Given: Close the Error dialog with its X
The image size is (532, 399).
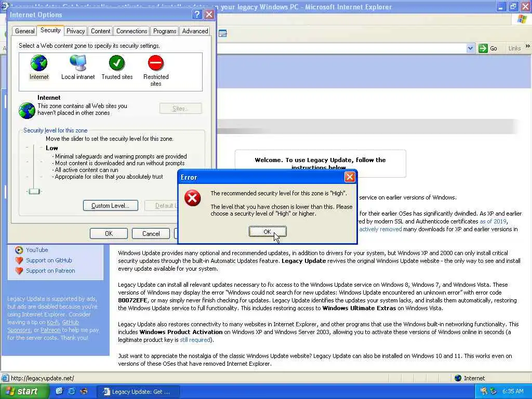Looking at the screenshot, I should click(x=350, y=177).
